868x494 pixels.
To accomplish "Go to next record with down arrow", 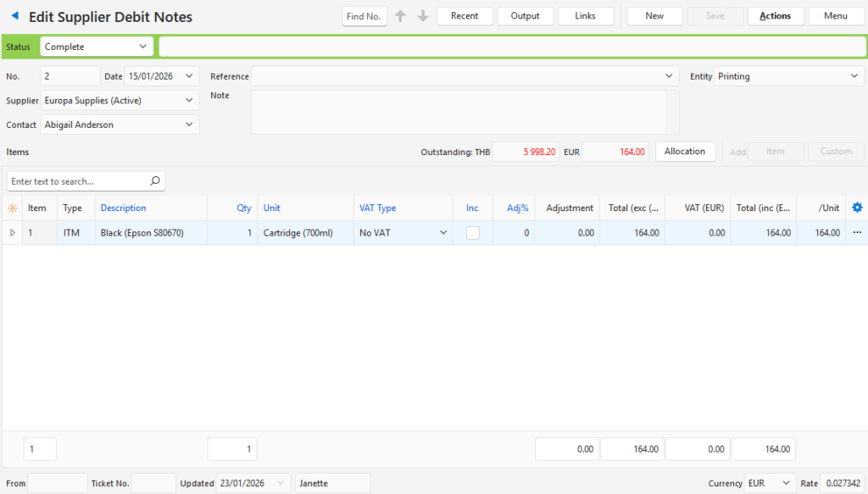I will pos(423,16).
